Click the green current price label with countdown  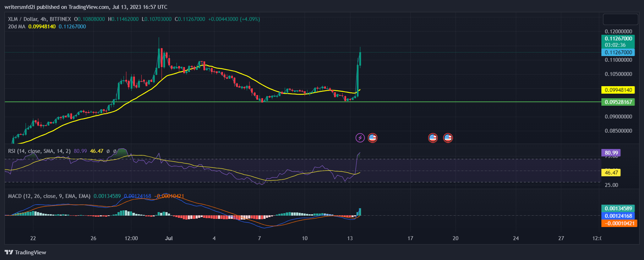(618, 42)
